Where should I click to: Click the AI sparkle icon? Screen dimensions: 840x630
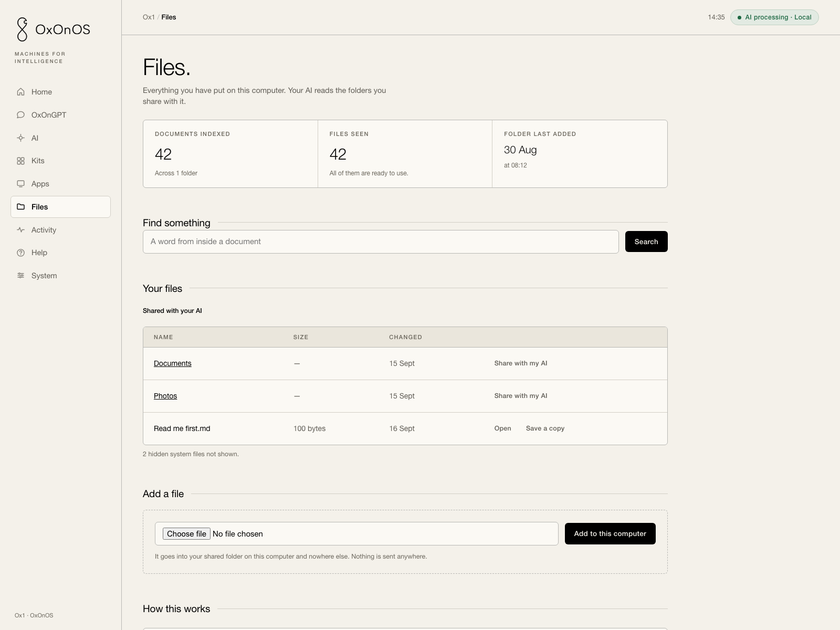(x=20, y=138)
